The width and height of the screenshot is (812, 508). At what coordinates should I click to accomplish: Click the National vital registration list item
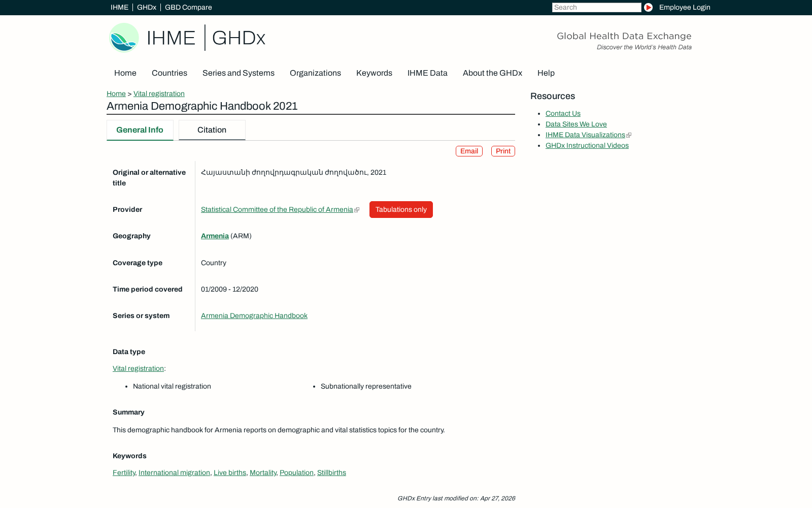click(172, 386)
